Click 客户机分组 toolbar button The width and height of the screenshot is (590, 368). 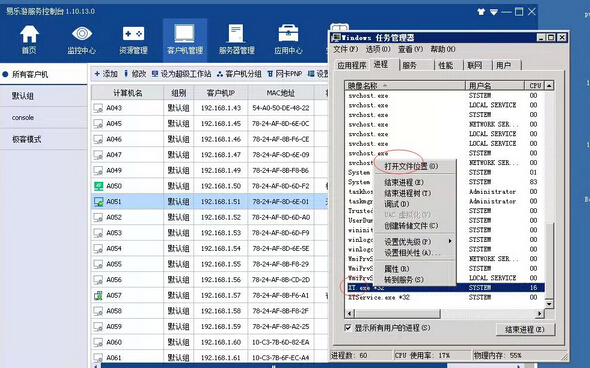239,74
